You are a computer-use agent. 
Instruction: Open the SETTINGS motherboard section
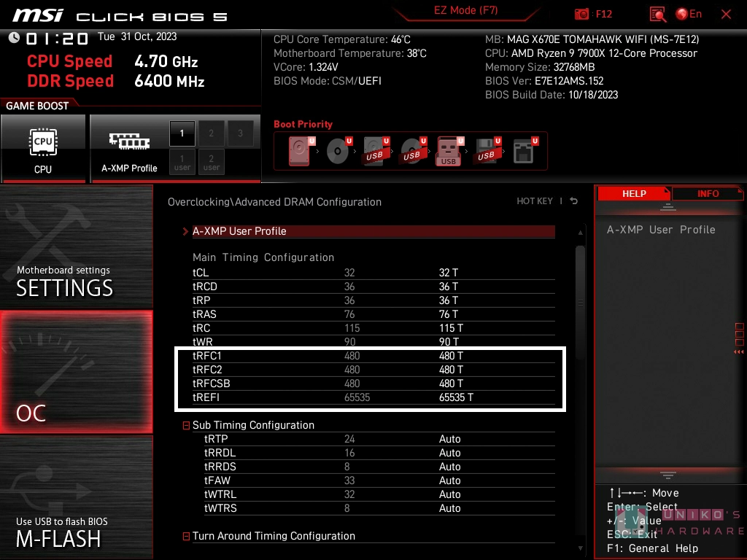[x=76, y=246]
